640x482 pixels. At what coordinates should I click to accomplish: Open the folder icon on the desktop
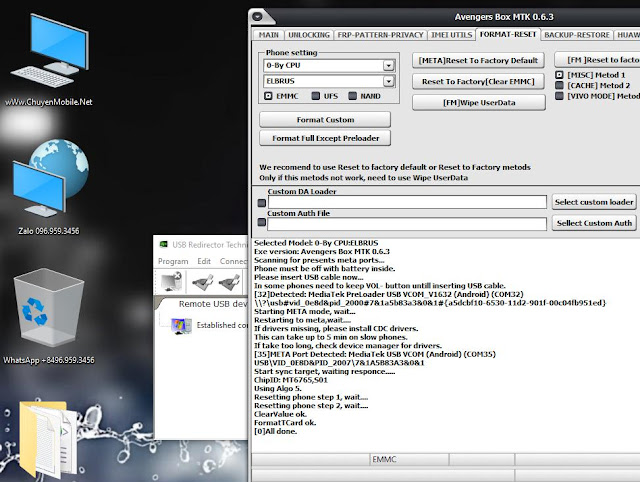pyautogui.click(x=48, y=439)
